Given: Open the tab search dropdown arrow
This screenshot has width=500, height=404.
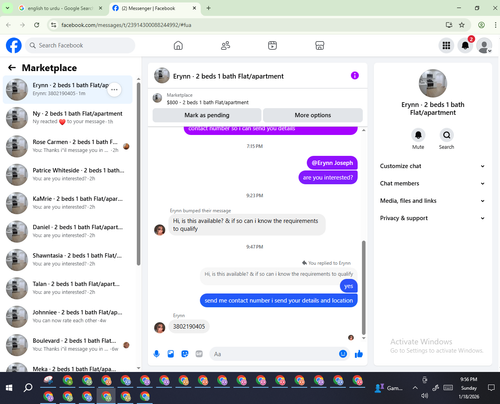Looking at the screenshot, I should pyautogui.click(x=7, y=8).
